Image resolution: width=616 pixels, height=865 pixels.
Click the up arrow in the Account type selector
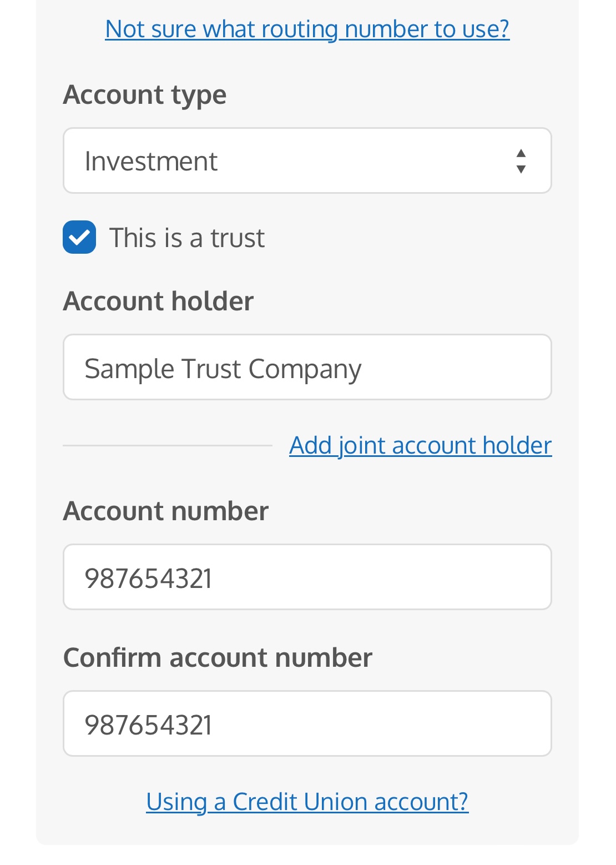click(x=521, y=153)
